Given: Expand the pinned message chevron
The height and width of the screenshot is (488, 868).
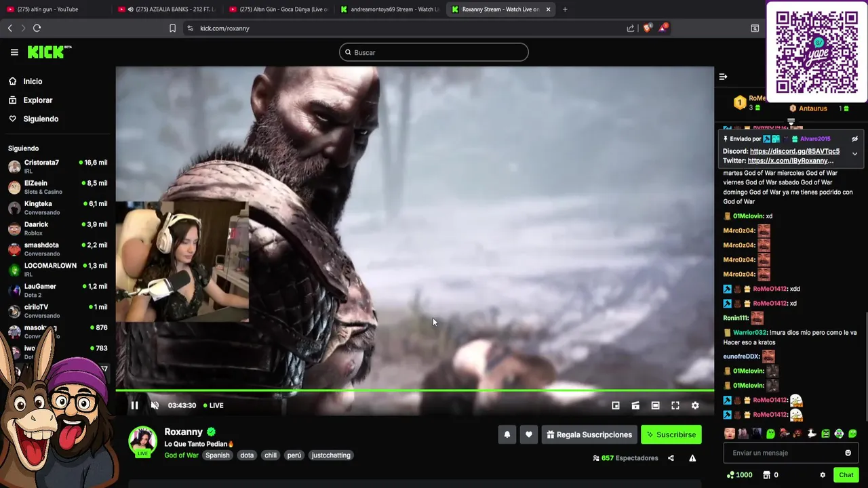Looking at the screenshot, I should [854, 154].
